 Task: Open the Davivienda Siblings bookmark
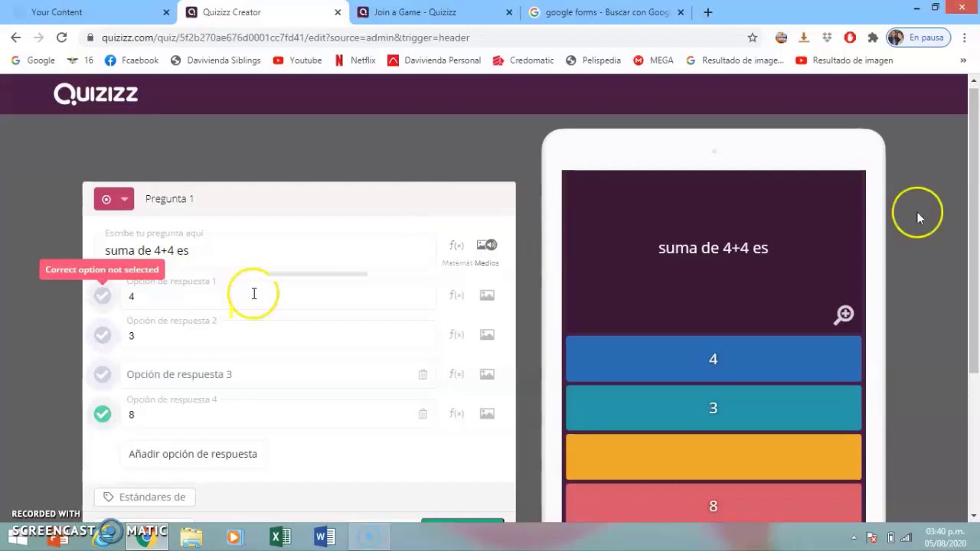point(215,60)
